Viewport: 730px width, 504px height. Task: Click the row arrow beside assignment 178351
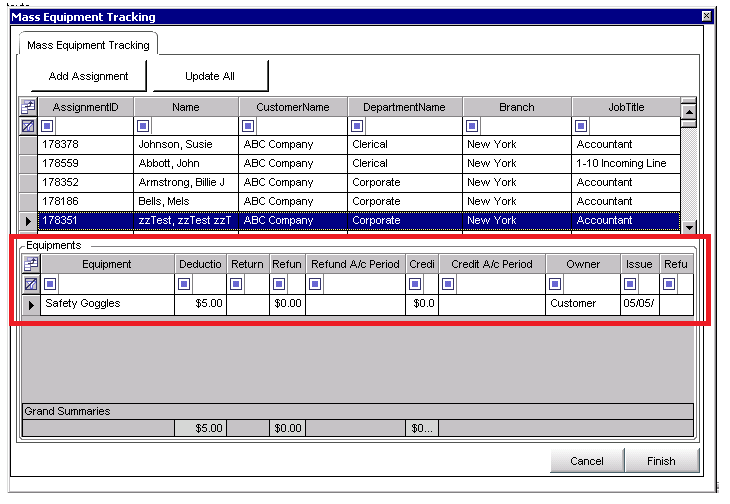coord(28,221)
